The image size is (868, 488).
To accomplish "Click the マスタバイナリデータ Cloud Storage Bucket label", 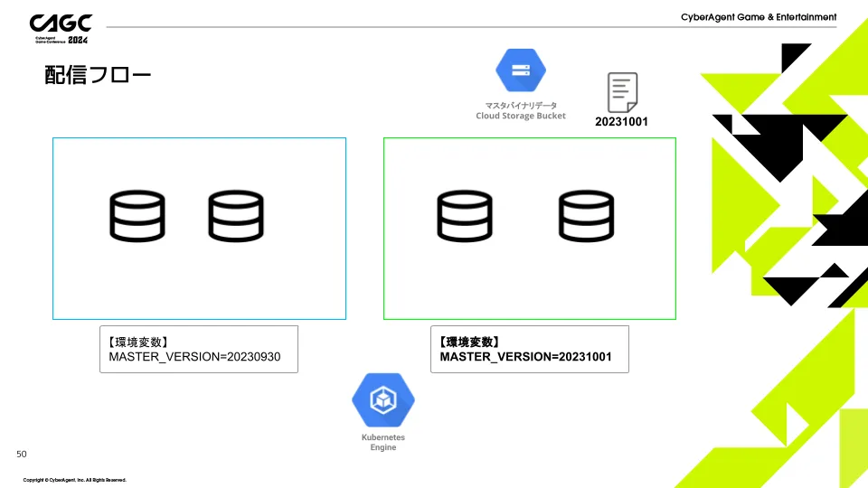I will pos(521,110).
